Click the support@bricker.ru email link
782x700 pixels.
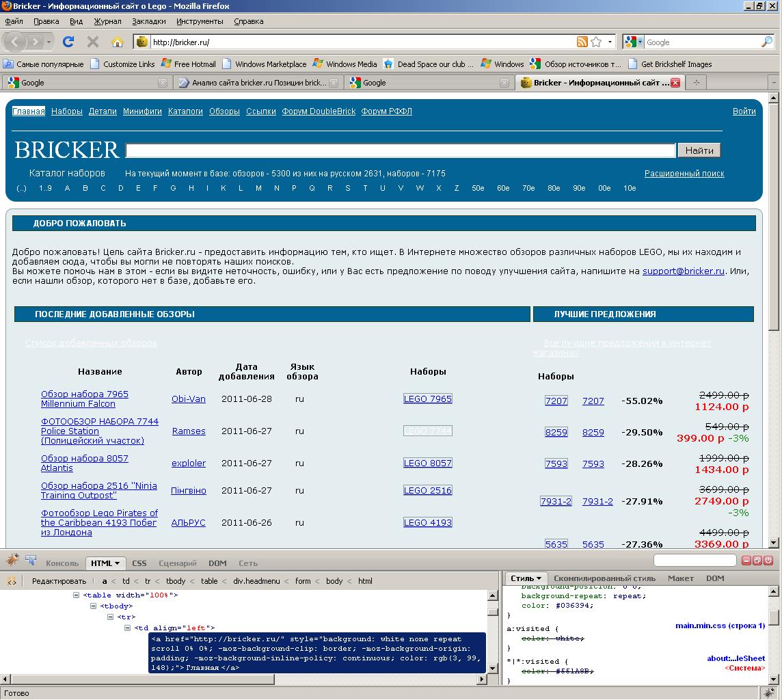point(684,271)
